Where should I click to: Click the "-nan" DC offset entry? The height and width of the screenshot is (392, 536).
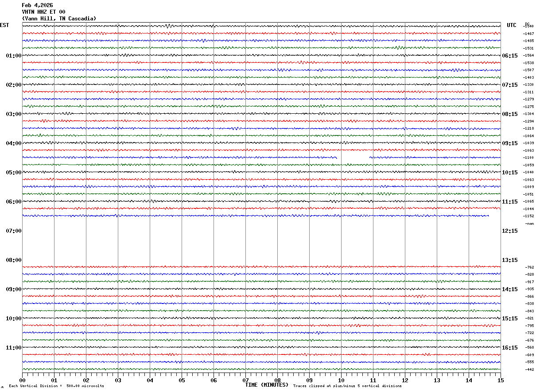point(530,223)
